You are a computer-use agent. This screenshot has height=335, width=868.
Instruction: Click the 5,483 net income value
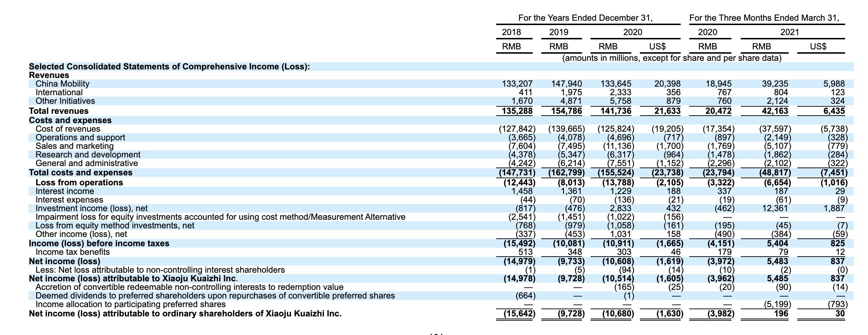click(x=778, y=261)
